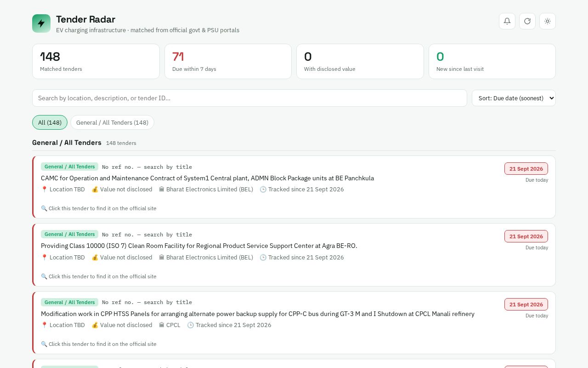The image size is (588, 368).
Task: Click the 'Due today' label under the CPCL date
Action: point(537,316)
